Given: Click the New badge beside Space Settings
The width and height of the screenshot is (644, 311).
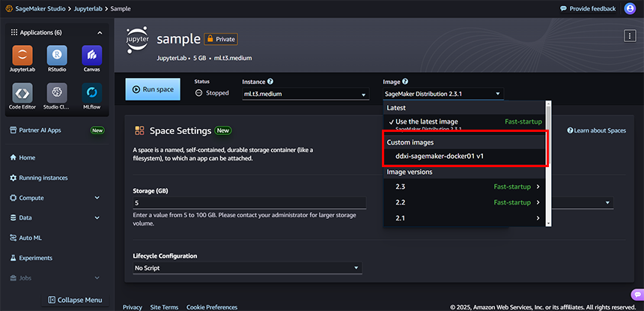Looking at the screenshot, I should tap(222, 130).
